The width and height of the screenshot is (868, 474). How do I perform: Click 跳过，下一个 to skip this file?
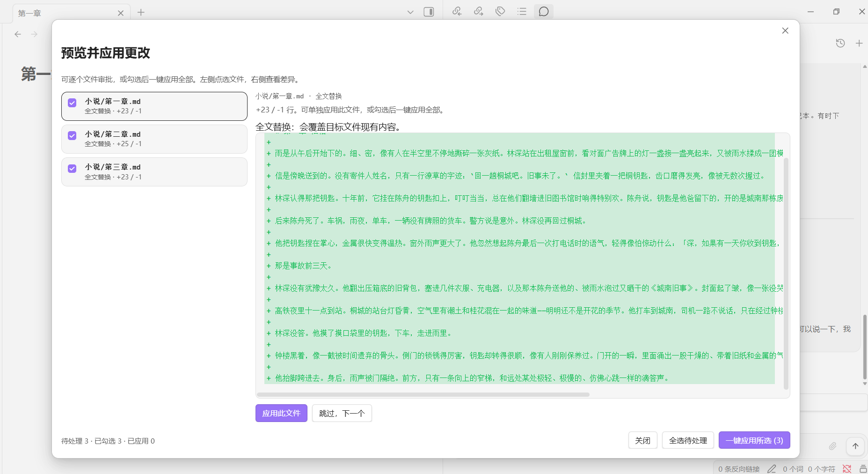coord(342,413)
